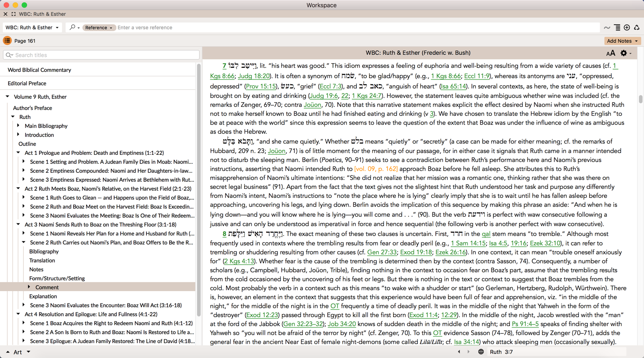Expand Scene 1 Setting and Problem
The image size is (644, 358).
click(x=24, y=162)
